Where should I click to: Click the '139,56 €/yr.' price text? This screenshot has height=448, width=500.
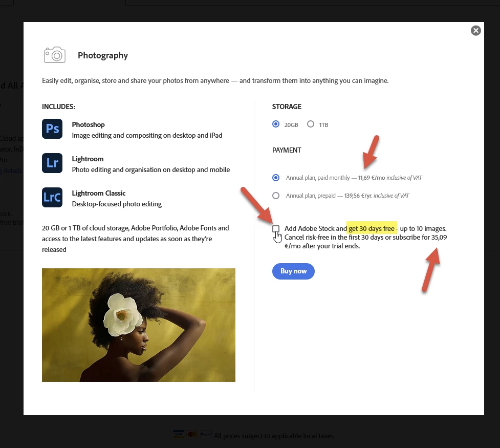358,196
